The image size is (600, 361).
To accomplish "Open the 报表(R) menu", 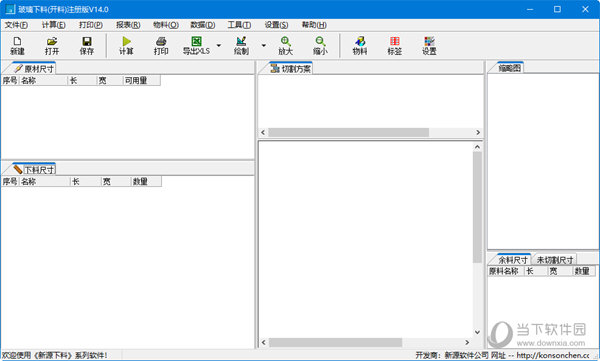I will [x=128, y=25].
